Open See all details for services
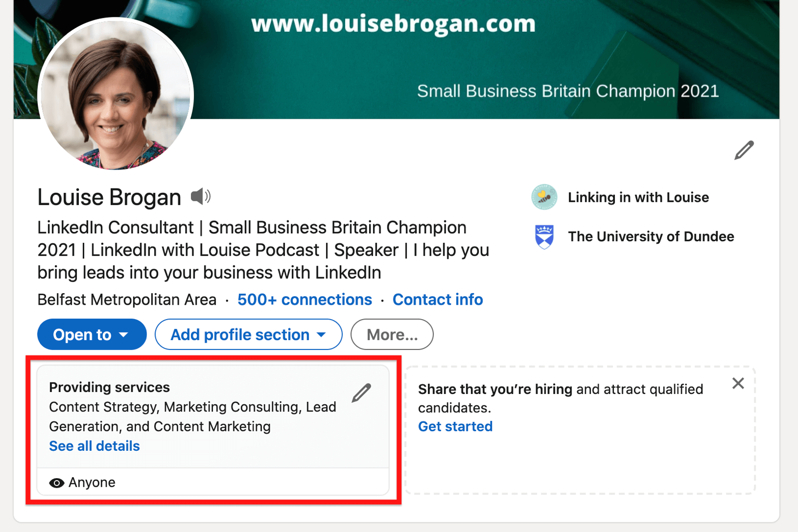Image resolution: width=798 pixels, height=532 pixels. [94, 446]
